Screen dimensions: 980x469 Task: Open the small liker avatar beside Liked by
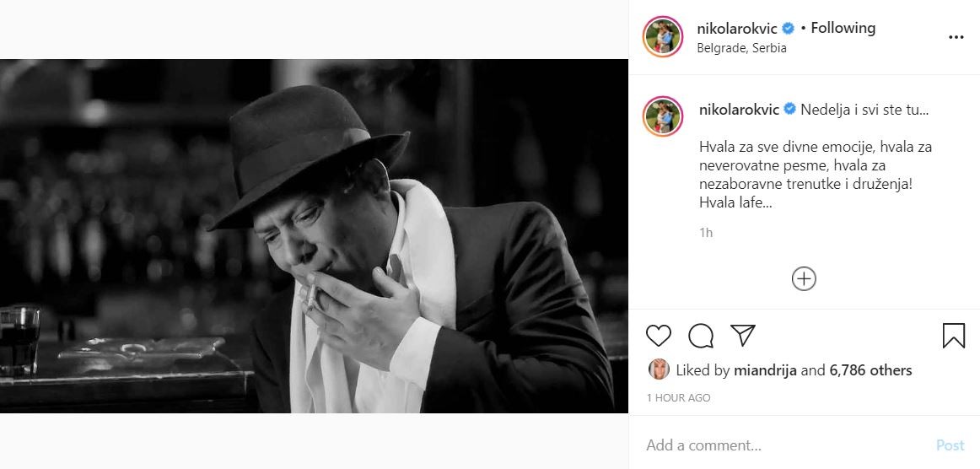658,369
